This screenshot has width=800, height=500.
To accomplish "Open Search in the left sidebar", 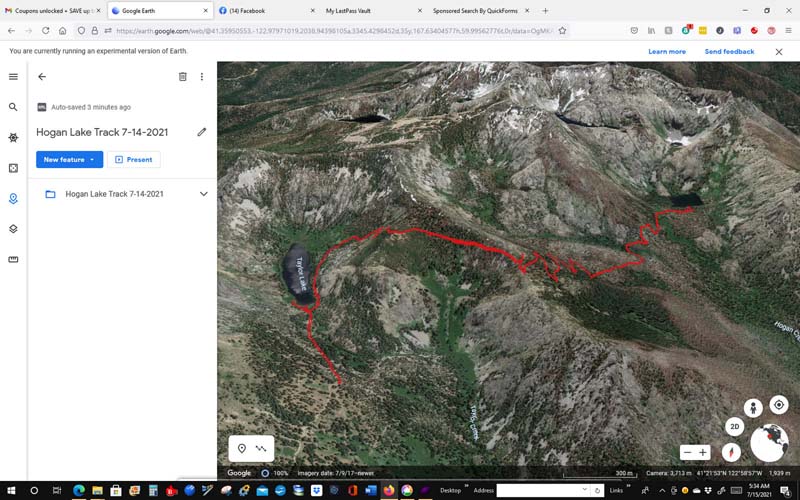I will click(x=13, y=107).
